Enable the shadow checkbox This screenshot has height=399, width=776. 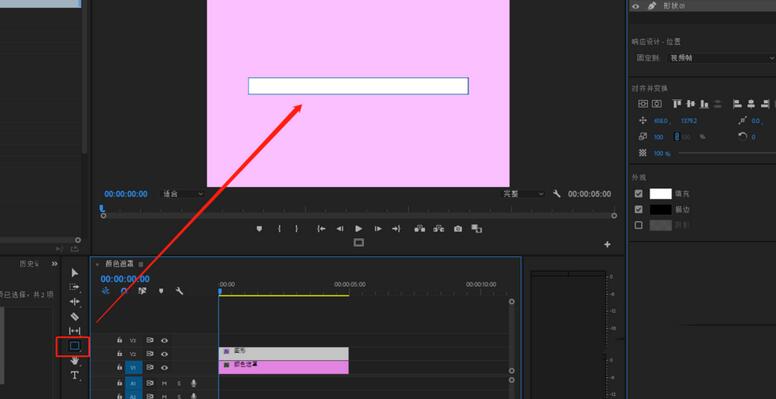click(638, 225)
